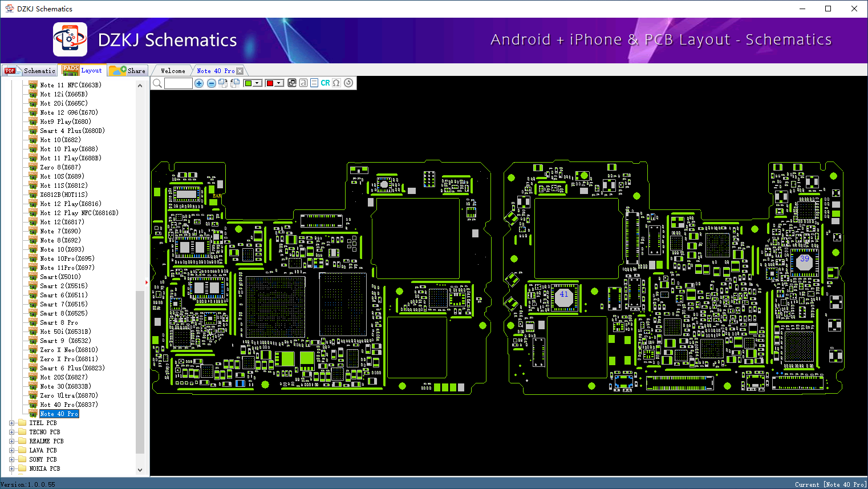The height and width of the screenshot is (489, 868).
Task: Click the PADS icon beside Hot 11S(X6812)
Action: [33, 185]
